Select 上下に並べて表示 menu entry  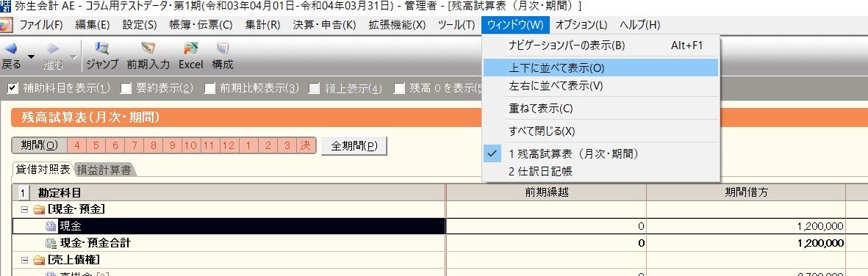(600, 68)
